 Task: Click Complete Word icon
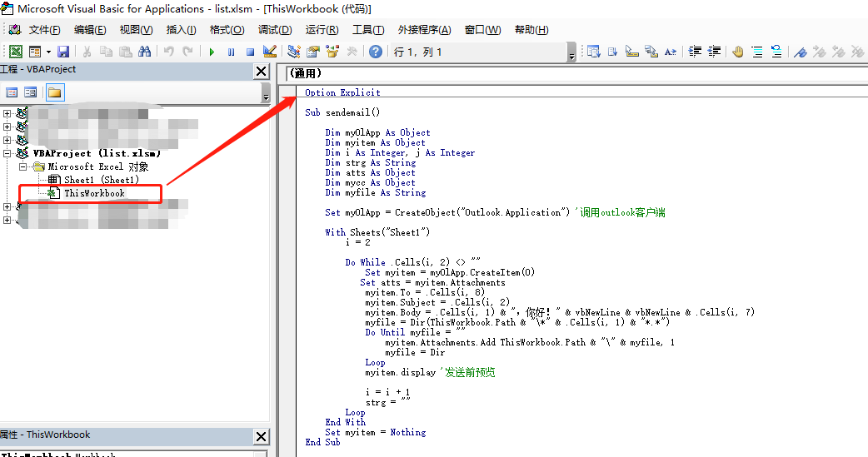[671, 52]
